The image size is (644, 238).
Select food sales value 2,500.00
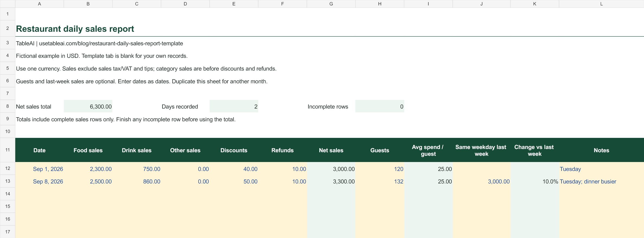click(x=88, y=182)
